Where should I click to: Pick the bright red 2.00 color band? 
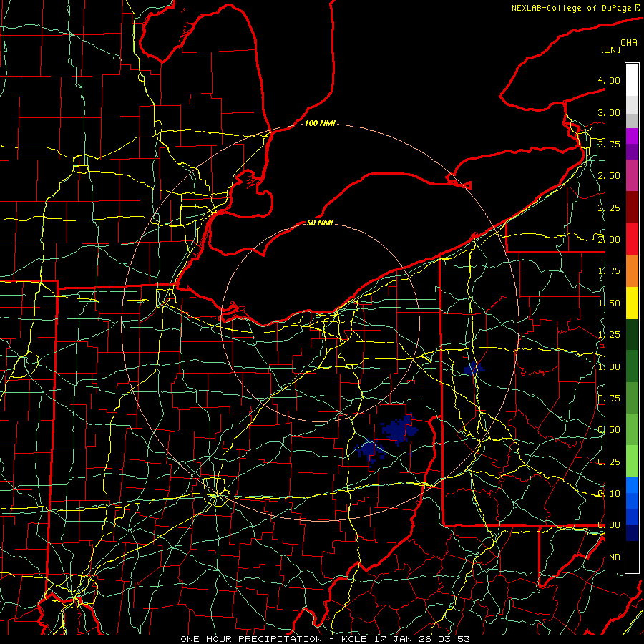click(x=632, y=239)
